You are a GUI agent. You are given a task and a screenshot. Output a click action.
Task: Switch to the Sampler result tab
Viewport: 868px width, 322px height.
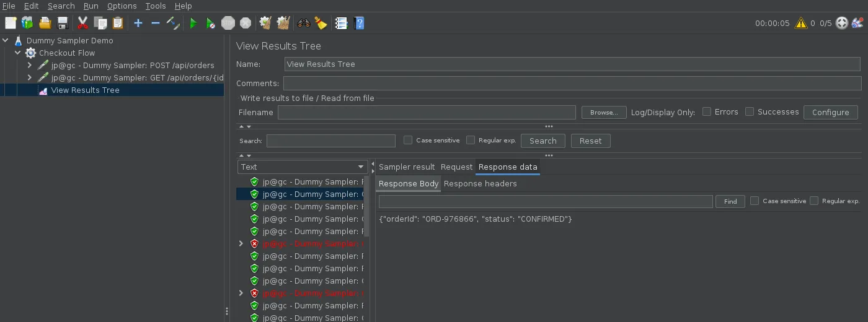(407, 167)
